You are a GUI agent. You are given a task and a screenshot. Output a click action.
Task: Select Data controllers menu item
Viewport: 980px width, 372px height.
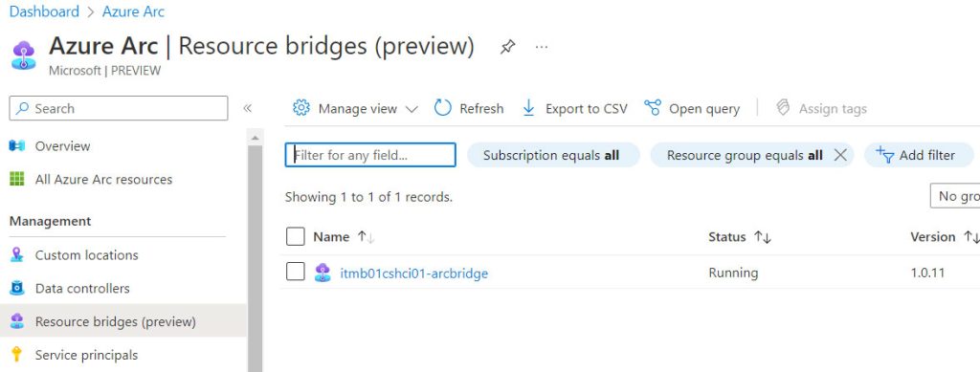pyautogui.click(x=82, y=289)
